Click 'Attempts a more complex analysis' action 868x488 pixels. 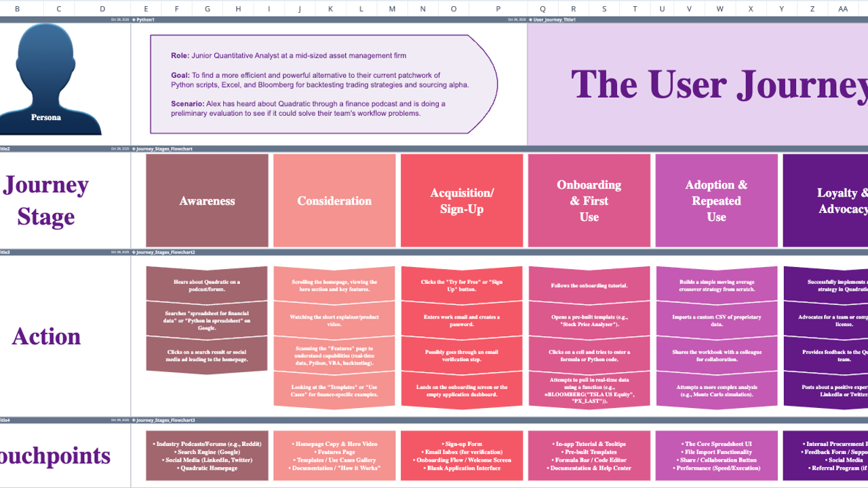click(717, 391)
